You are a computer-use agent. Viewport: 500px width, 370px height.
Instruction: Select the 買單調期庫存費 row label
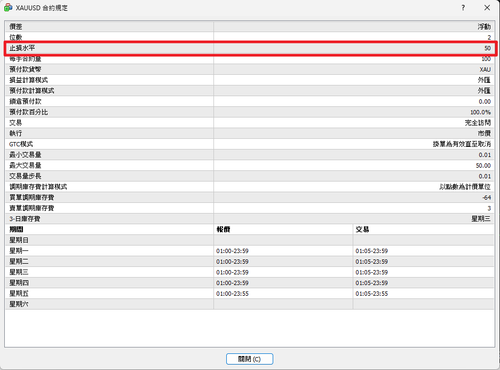32,197
